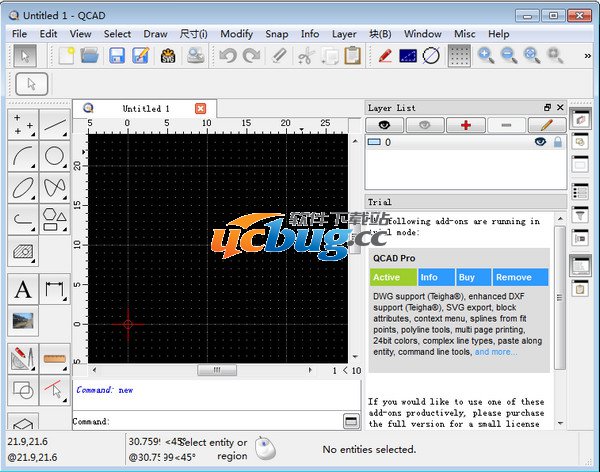The image size is (600, 472).
Task: Open the Modify menu
Action: [236, 34]
